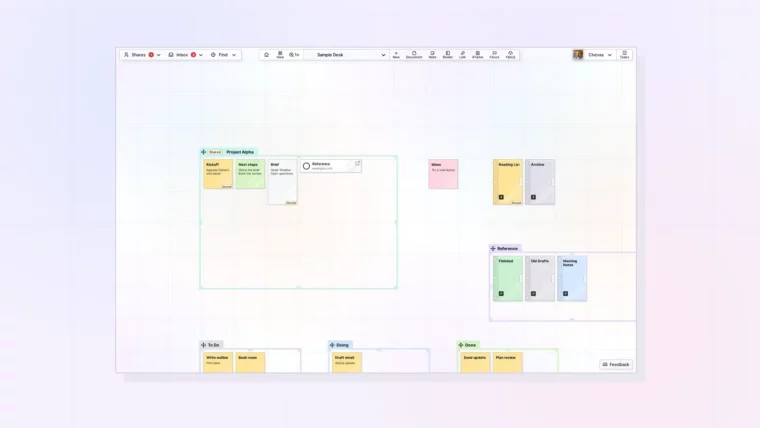Select the Draft email note
The image size is (760, 428).
[x=347, y=363]
